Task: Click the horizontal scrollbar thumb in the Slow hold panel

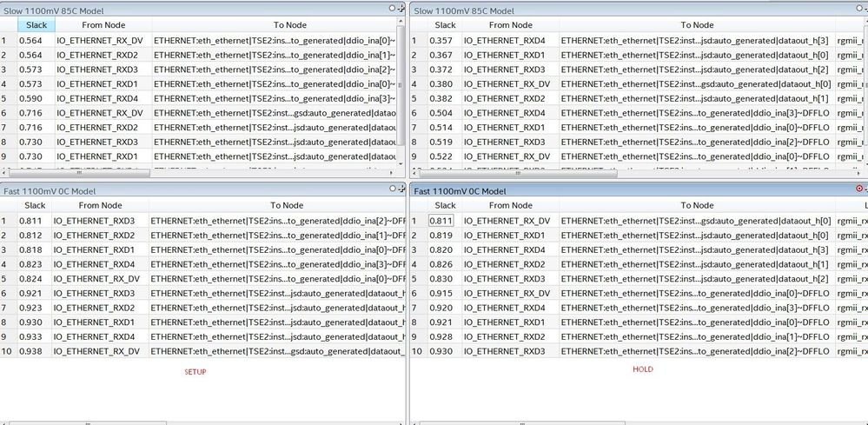Action: 518,173
